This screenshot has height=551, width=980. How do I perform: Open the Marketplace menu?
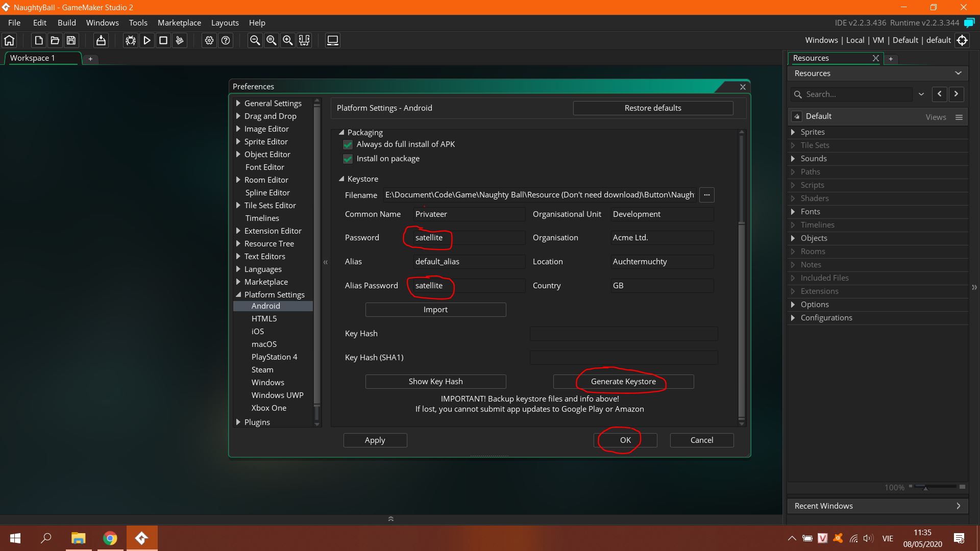click(179, 22)
